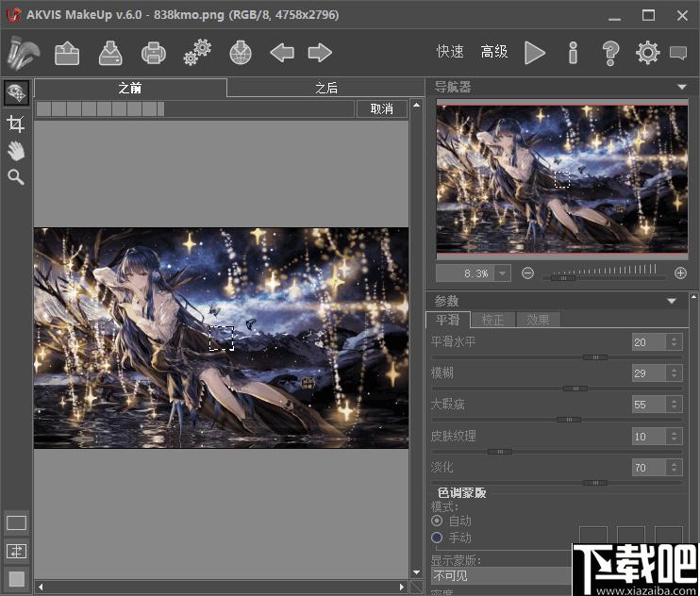
Task: Select the preview window eye tool
Action: pos(17,92)
